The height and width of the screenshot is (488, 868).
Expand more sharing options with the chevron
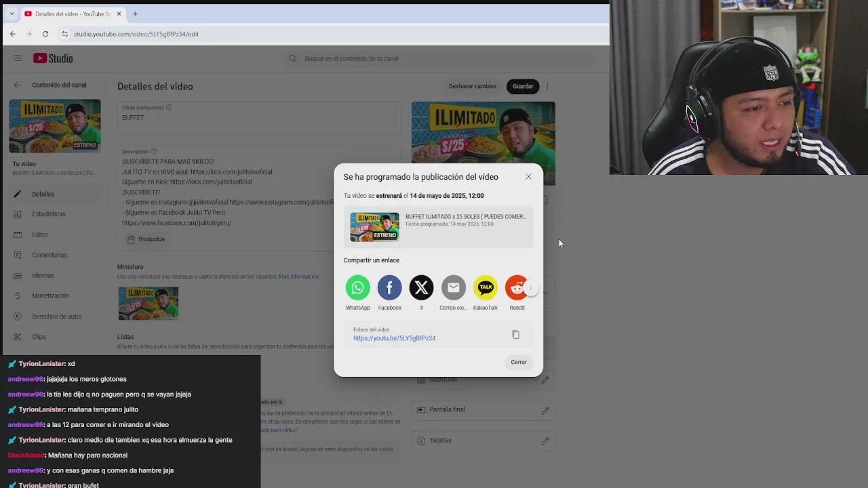tap(532, 287)
